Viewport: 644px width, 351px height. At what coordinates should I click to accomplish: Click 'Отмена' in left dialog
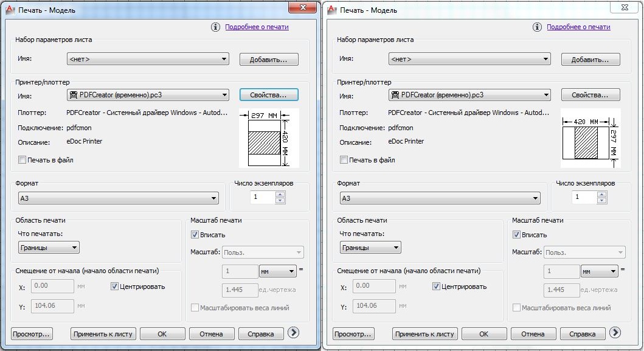[212, 334]
